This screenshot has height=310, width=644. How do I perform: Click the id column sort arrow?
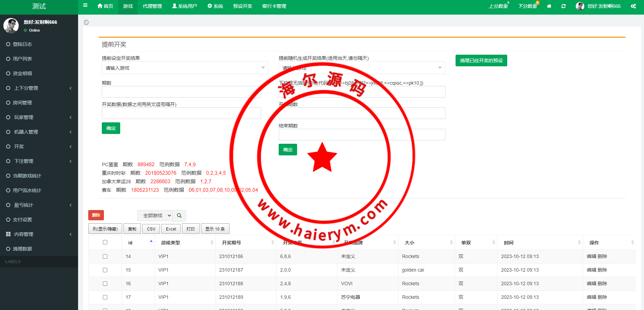[151, 241]
